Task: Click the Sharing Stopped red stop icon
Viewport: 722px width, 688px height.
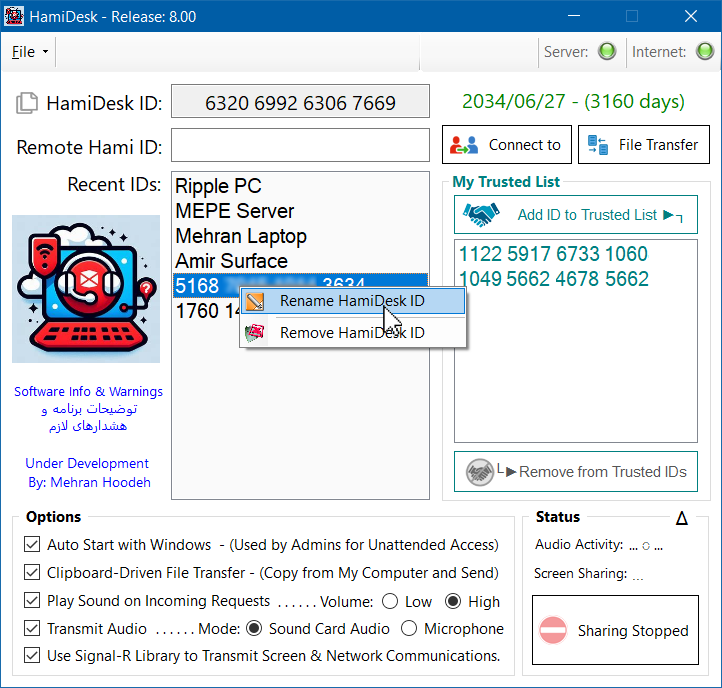Action: (553, 630)
